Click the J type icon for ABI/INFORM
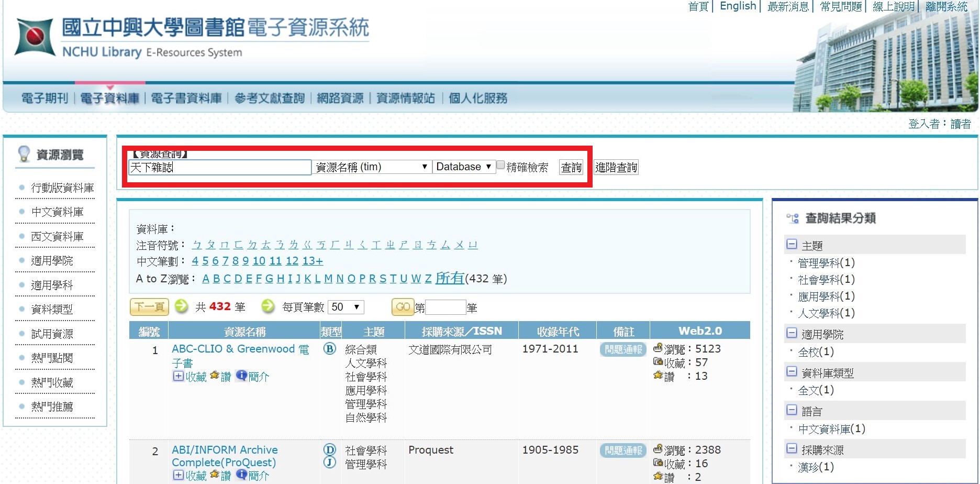This screenshot has width=980, height=484. coord(329,462)
